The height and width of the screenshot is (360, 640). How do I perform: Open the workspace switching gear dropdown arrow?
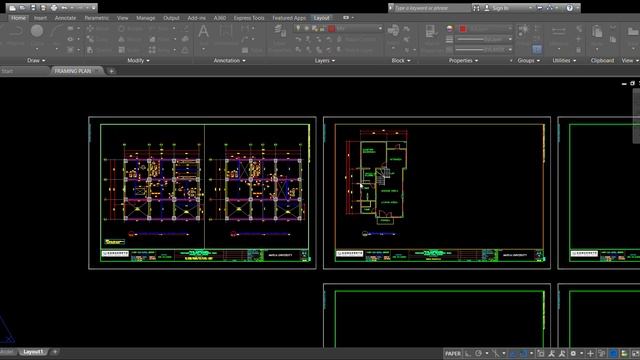coord(581,353)
